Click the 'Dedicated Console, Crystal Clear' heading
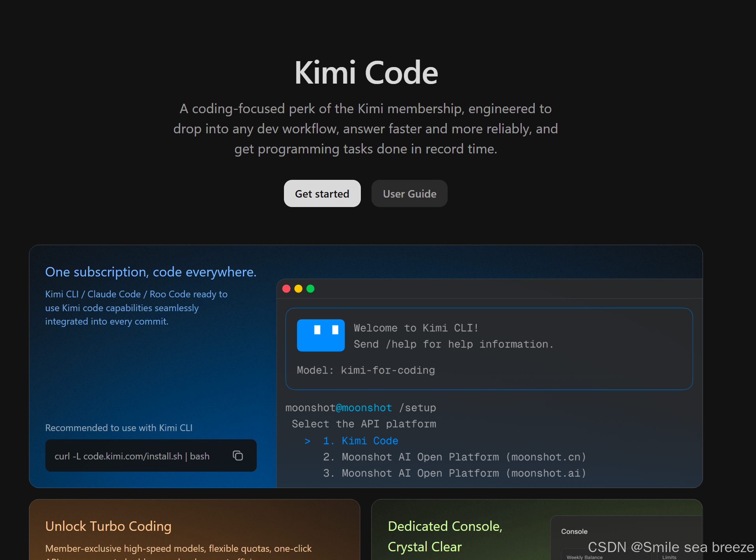 tap(445, 536)
